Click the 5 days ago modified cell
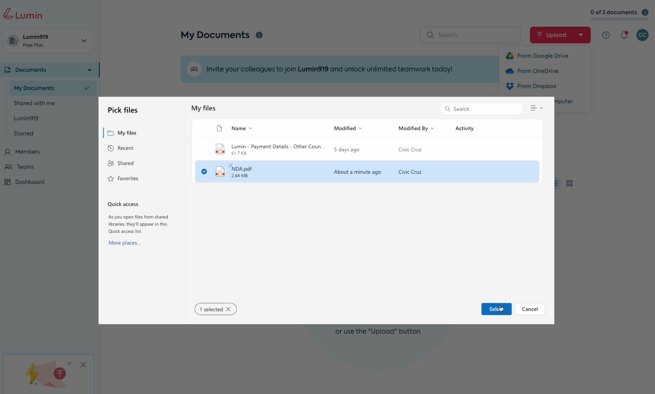The width and height of the screenshot is (655, 394). tap(346, 150)
